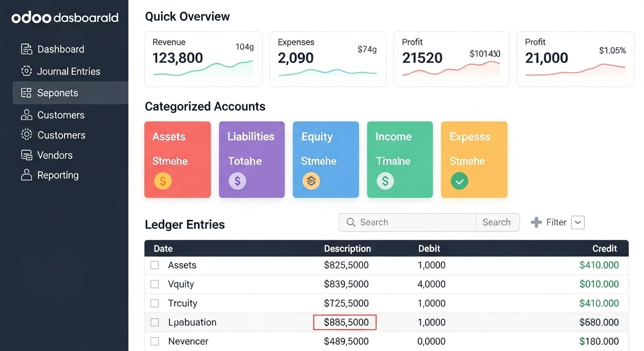This screenshot has height=351, width=644.
Task: Open the dropdown arrow next to Filter
Action: click(578, 223)
